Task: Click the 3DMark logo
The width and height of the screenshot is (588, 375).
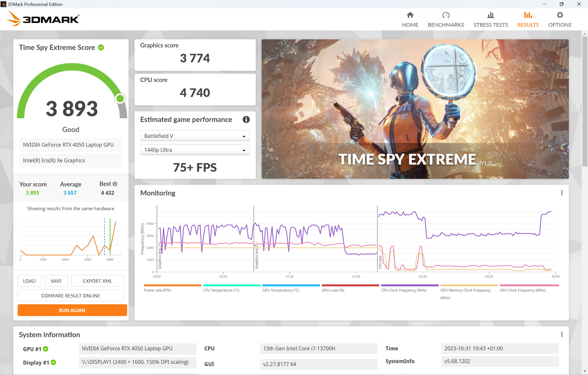Action: tap(43, 19)
